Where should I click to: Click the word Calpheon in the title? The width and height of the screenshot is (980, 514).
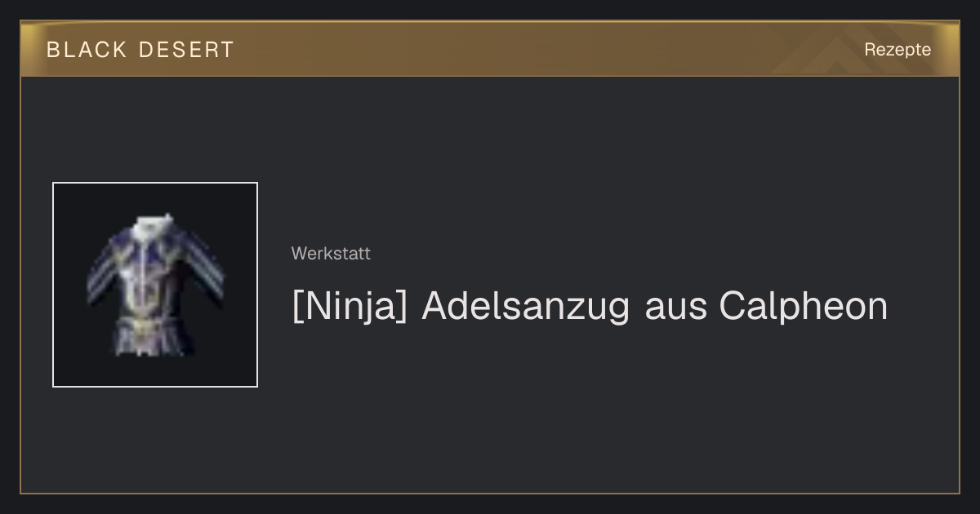coord(804,307)
